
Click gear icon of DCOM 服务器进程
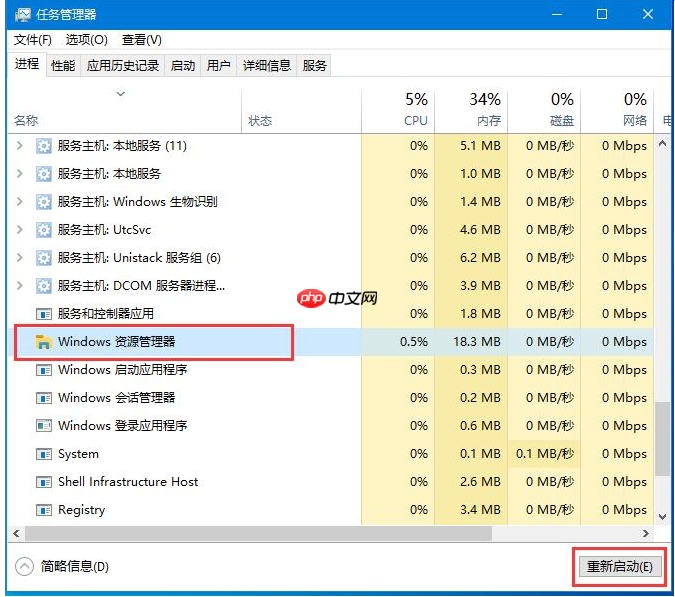43,286
